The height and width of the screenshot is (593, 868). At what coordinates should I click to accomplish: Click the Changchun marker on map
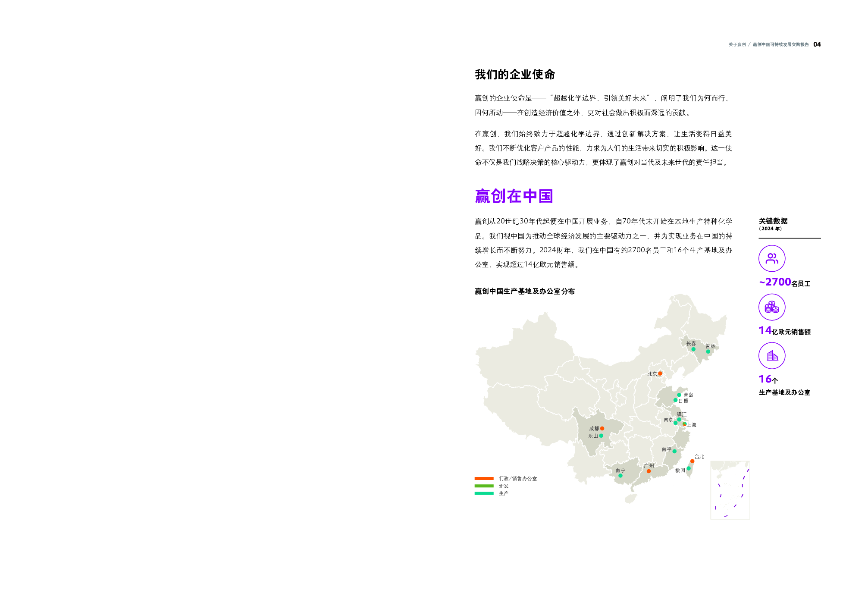pyautogui.click(x=693, y=349)
